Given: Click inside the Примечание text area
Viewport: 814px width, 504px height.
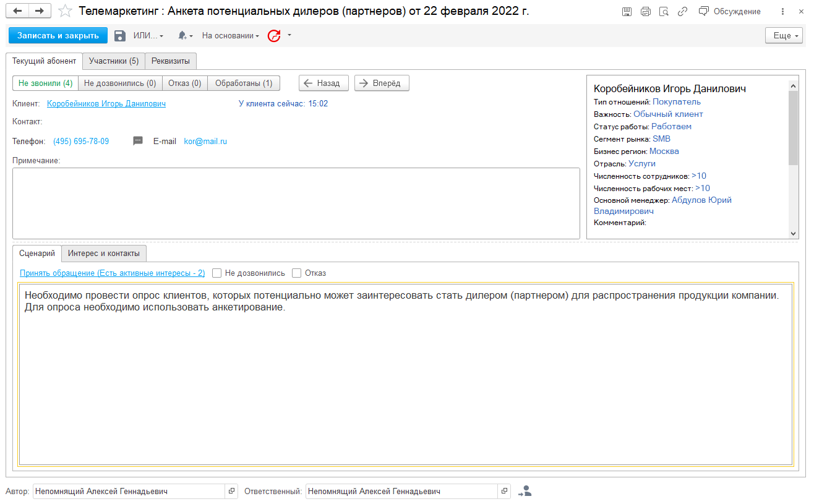Looking at the screenshot, I should 296,203.
